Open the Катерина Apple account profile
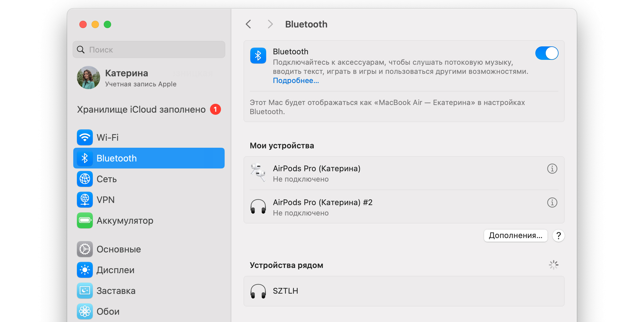The image size is (644, 322). click(x=149, y=78)
